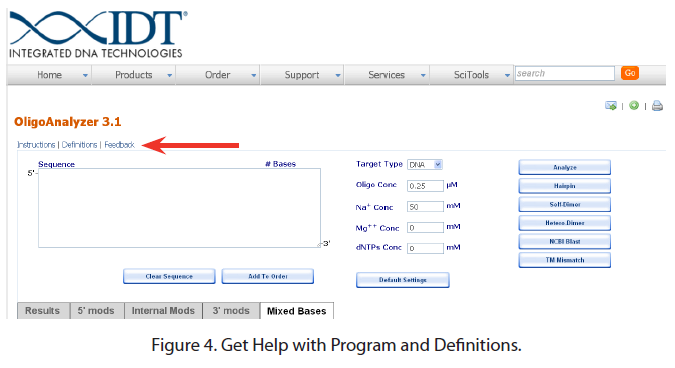Click the printer icon
This screenshot has width=675, height=368.
click(x=657, y=105)
